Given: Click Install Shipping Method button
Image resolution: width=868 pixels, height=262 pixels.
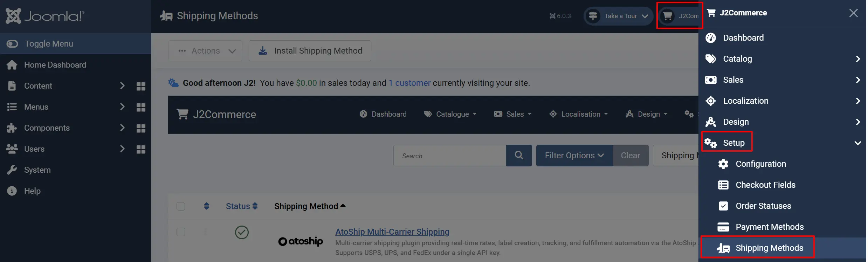Looking at the screenshot, I should coord(310,51).
